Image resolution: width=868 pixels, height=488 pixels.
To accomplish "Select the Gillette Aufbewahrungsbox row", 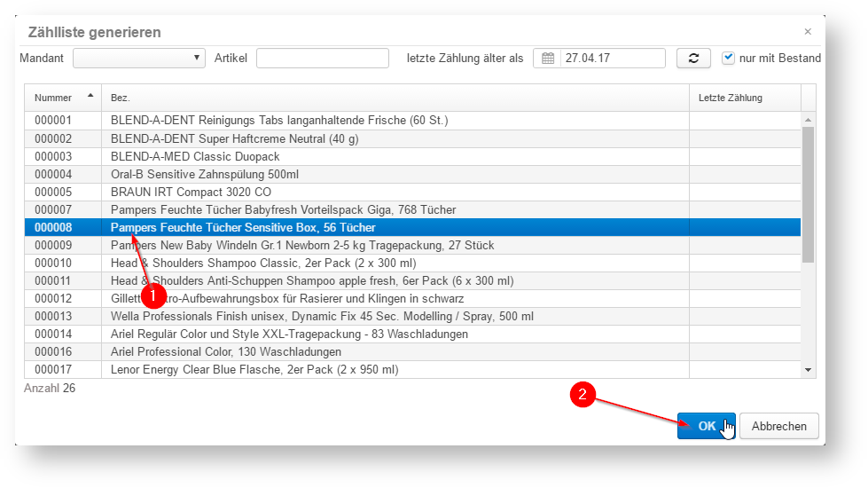I will [x=412, y=298].
